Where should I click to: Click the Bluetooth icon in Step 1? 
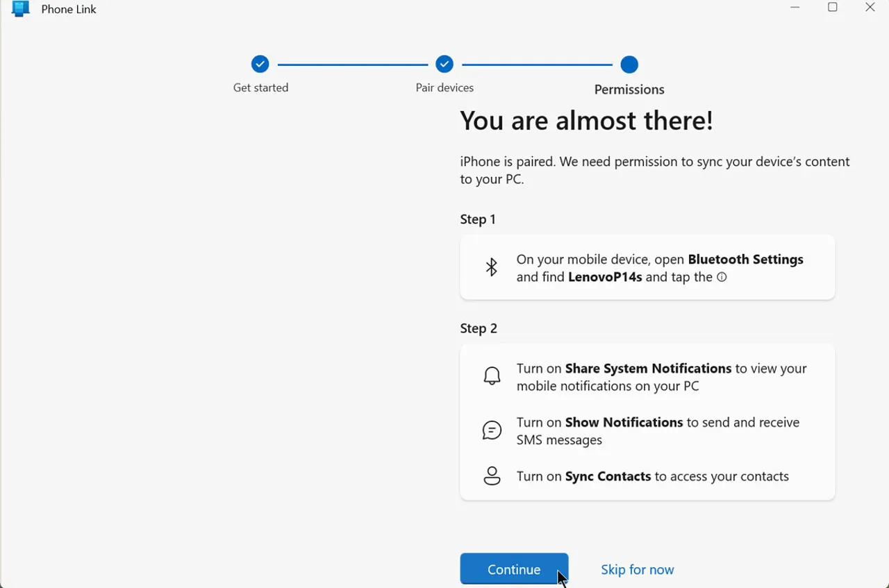pos(492,267)
